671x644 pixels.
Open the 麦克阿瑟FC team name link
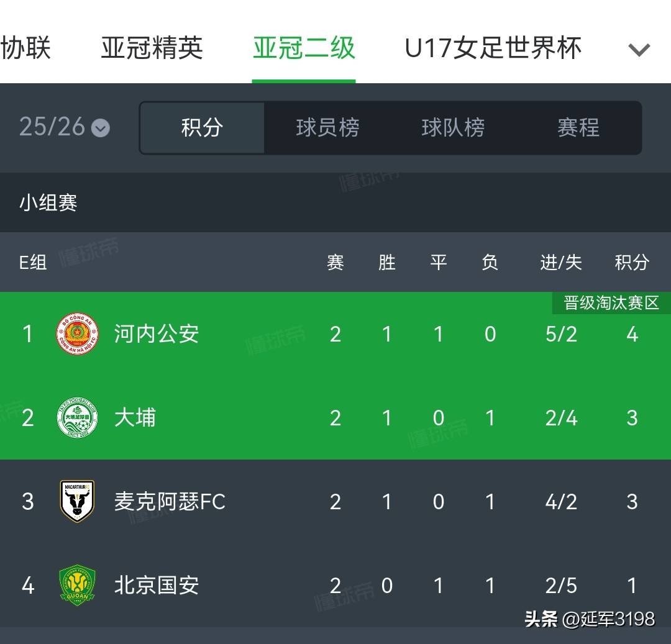pyautogui.click(x=170, y=501)
